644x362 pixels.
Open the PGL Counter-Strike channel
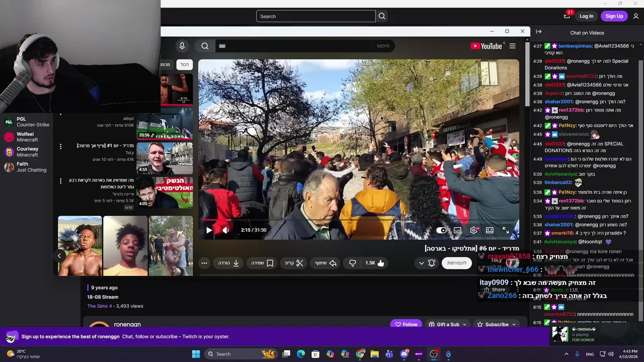[x=26, y=122]
